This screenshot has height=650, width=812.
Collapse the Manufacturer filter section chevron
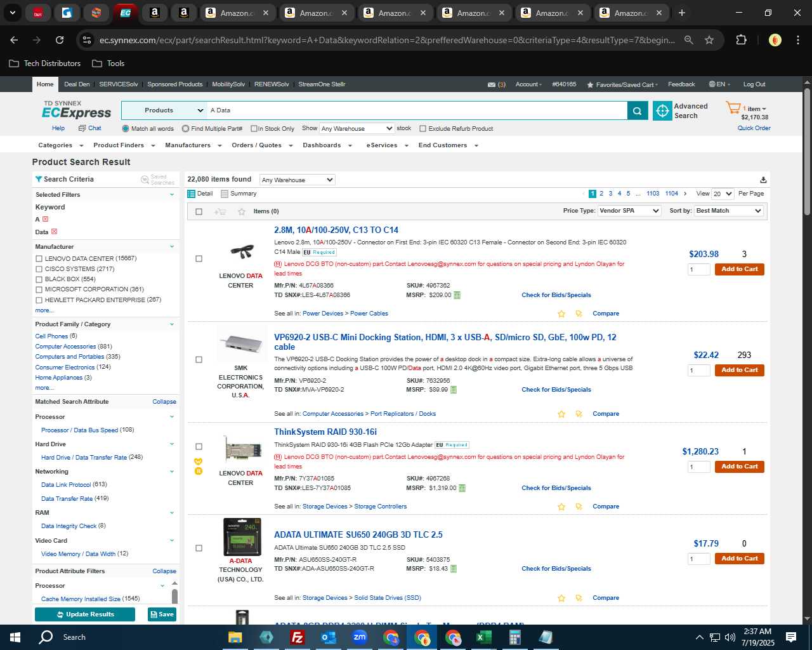pyautogui.click(x=171, y=247)
